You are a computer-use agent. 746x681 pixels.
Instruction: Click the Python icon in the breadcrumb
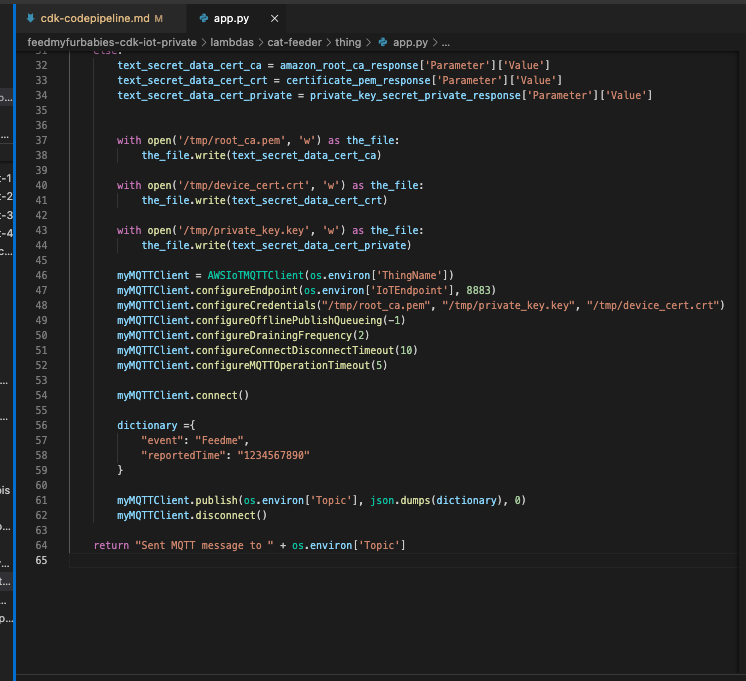383,42
